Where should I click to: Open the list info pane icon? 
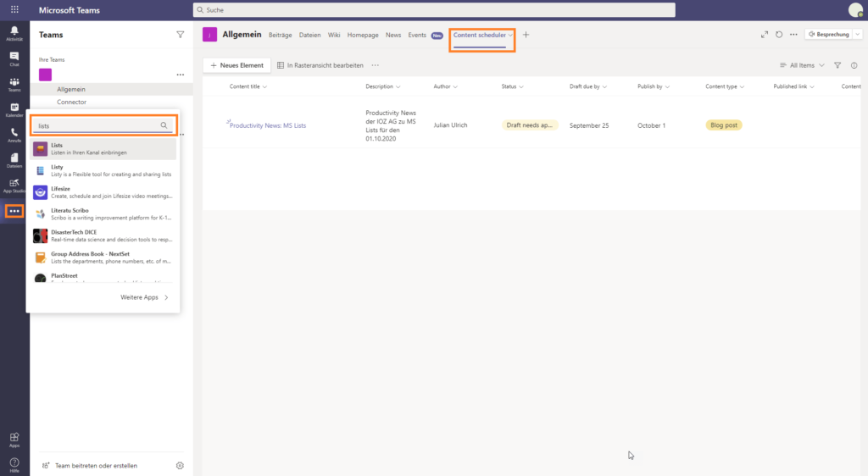pos(854,65)
